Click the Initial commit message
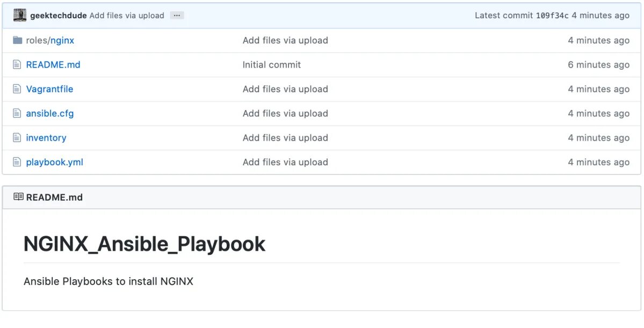The image size is (644, 328). [x=271, y=65]
